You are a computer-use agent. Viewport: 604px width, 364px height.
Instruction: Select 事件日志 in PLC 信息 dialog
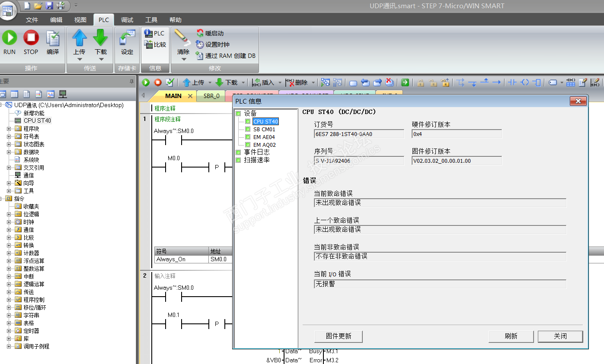click(257, 152)
